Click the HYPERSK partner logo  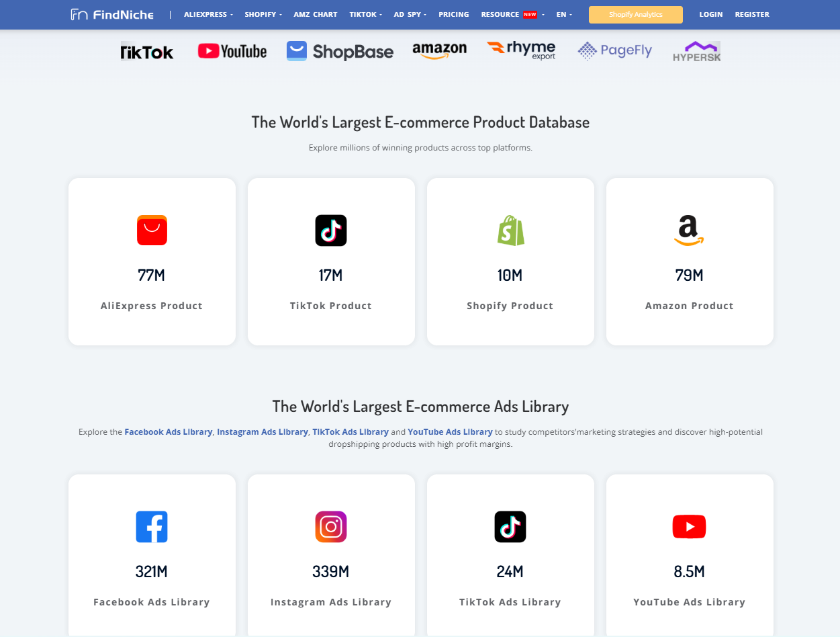(697, 50)
